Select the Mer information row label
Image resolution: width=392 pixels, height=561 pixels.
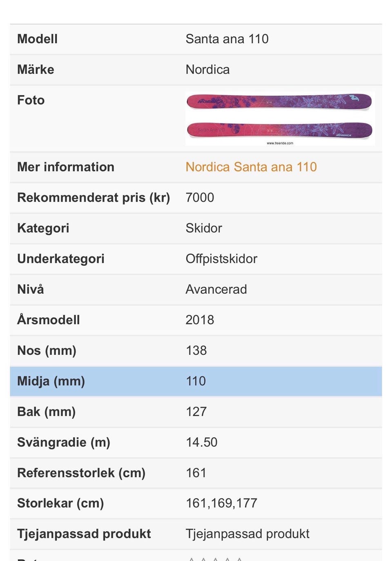(66, 167)
